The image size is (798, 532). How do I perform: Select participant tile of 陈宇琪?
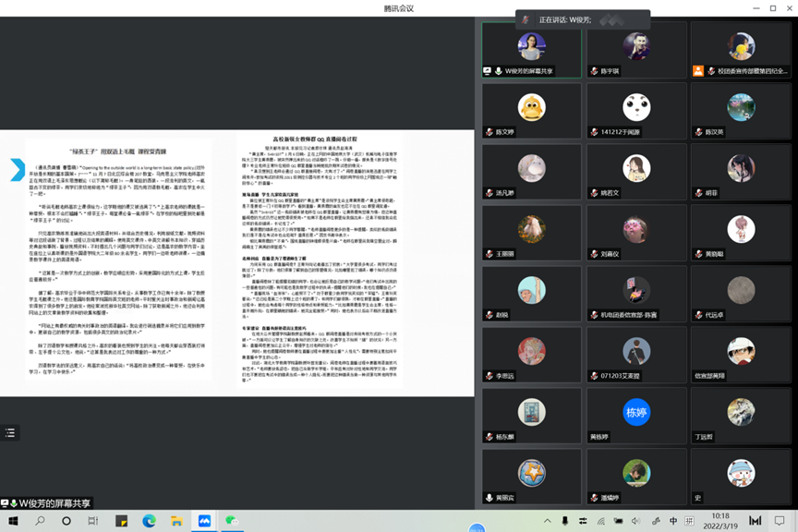(636, 52)
